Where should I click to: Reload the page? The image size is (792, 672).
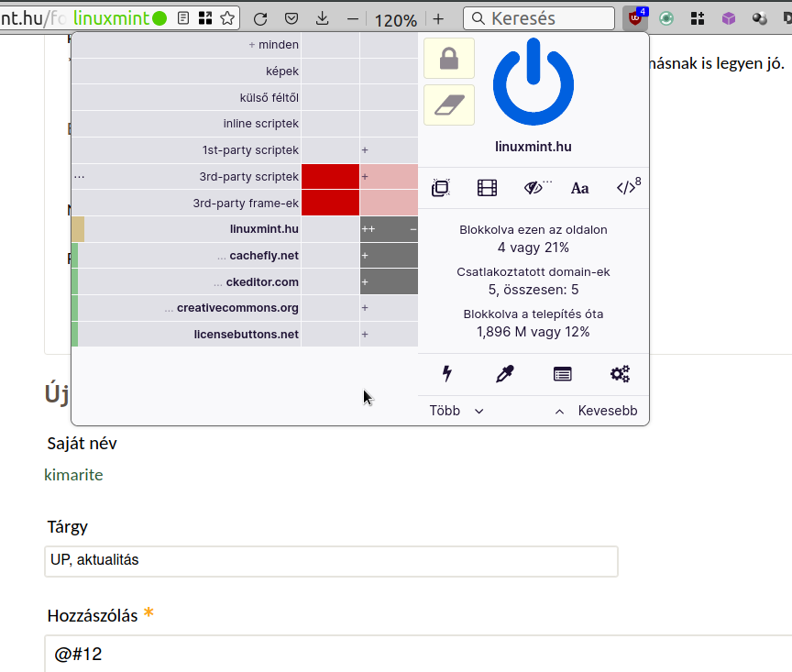(260, 19)
